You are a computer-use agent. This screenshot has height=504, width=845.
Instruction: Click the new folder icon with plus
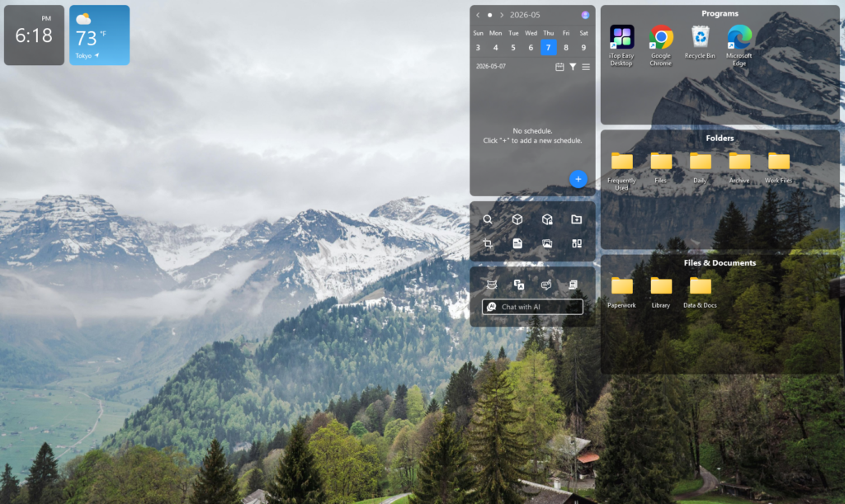tap(577, 219)
